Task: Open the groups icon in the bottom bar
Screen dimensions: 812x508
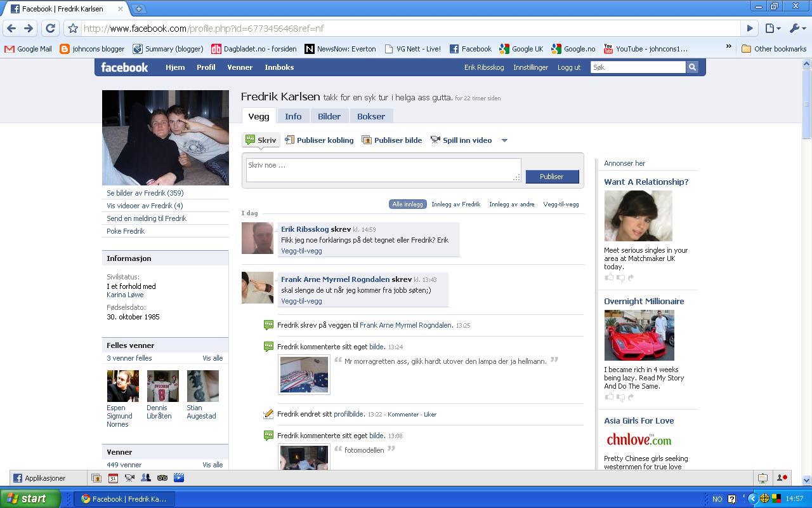Action: click(x=146, y=478)
